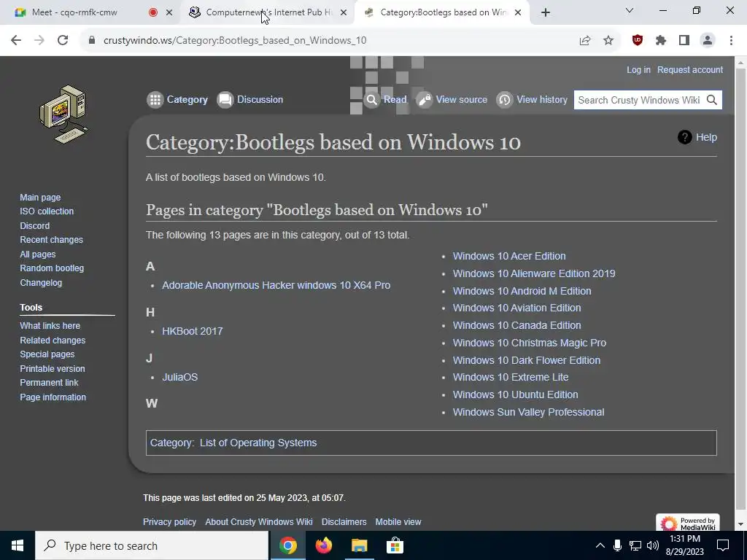Switch to Mobile view footer link

click(398, 522)
